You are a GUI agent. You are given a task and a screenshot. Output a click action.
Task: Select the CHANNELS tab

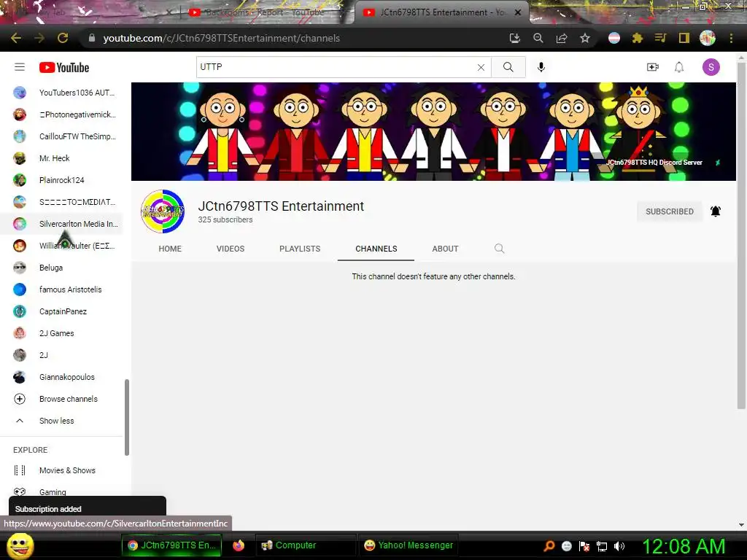[x=376, y=249]
